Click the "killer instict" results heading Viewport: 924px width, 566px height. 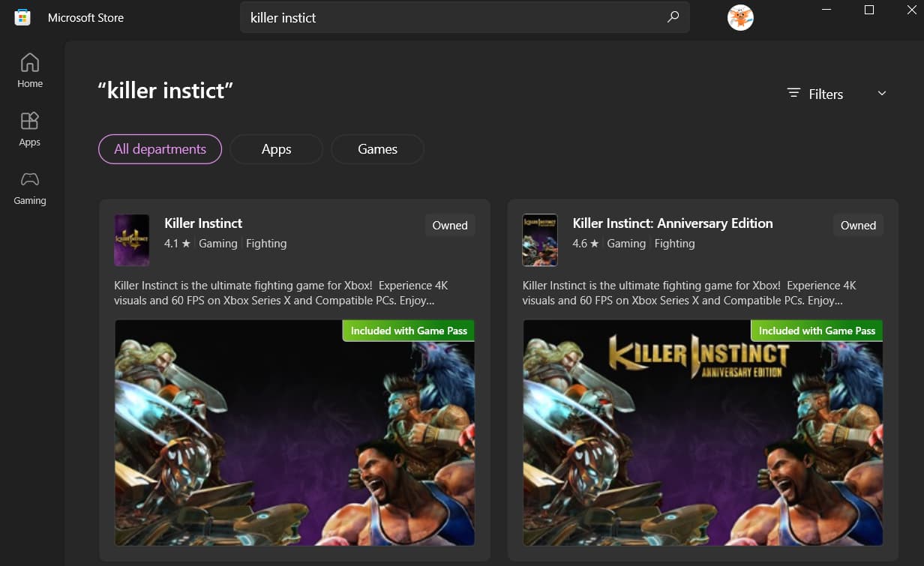(166, 91)
